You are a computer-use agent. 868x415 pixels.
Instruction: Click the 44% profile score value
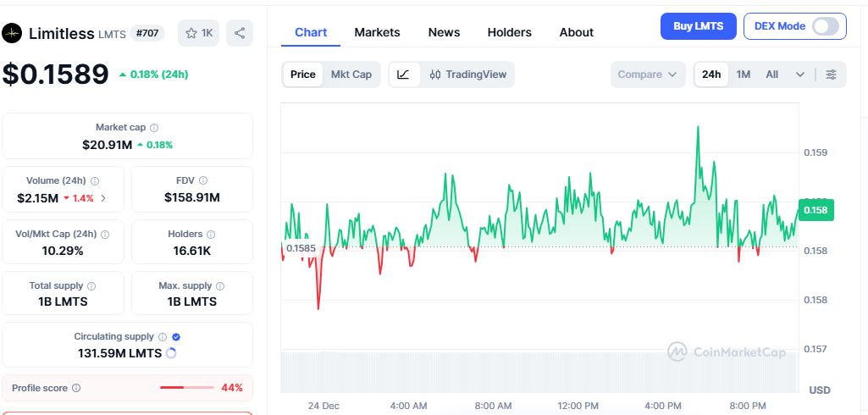[x=232, y=388]
